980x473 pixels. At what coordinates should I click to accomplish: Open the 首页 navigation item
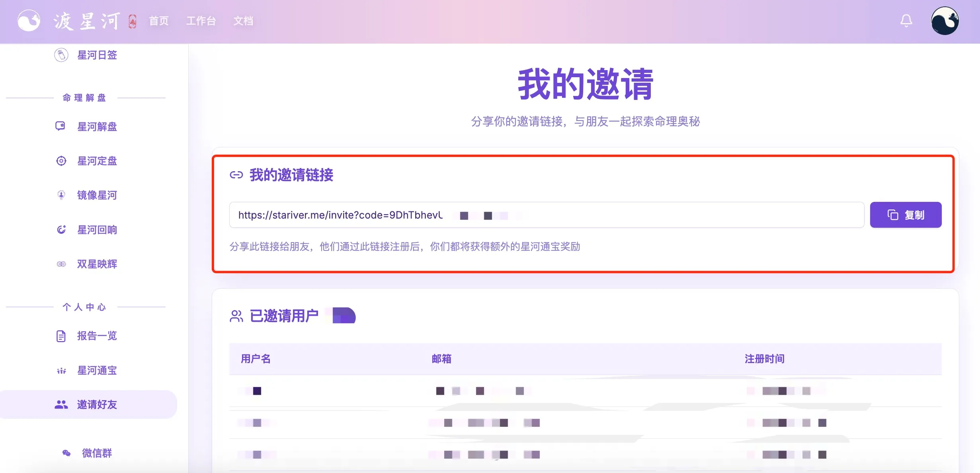coord(158,21)
